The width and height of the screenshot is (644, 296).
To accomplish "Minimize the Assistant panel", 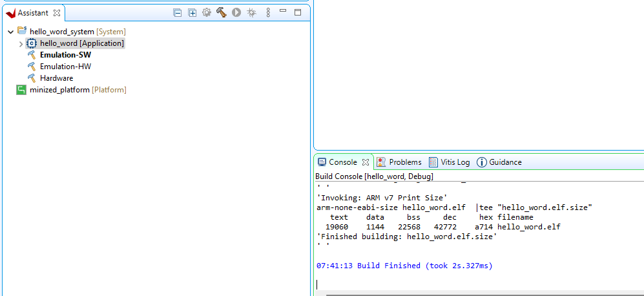I will [282, 11].
